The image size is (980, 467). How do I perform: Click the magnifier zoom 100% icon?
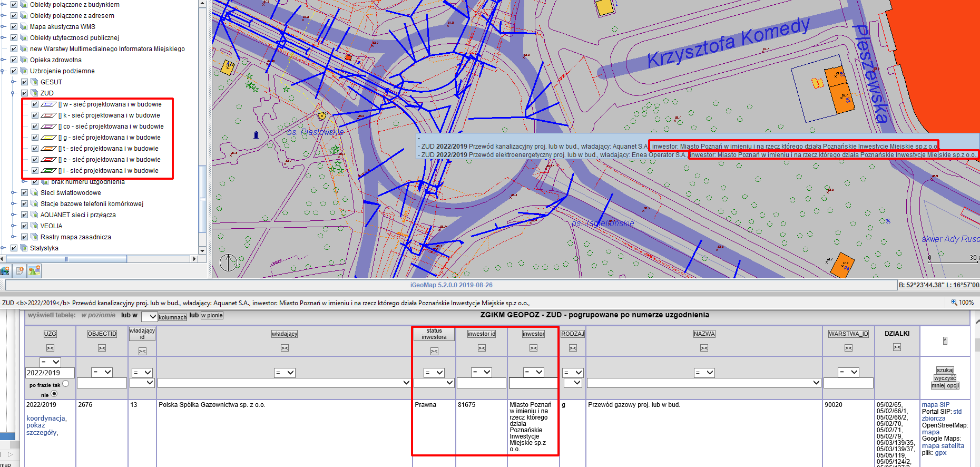coord(954,303)
